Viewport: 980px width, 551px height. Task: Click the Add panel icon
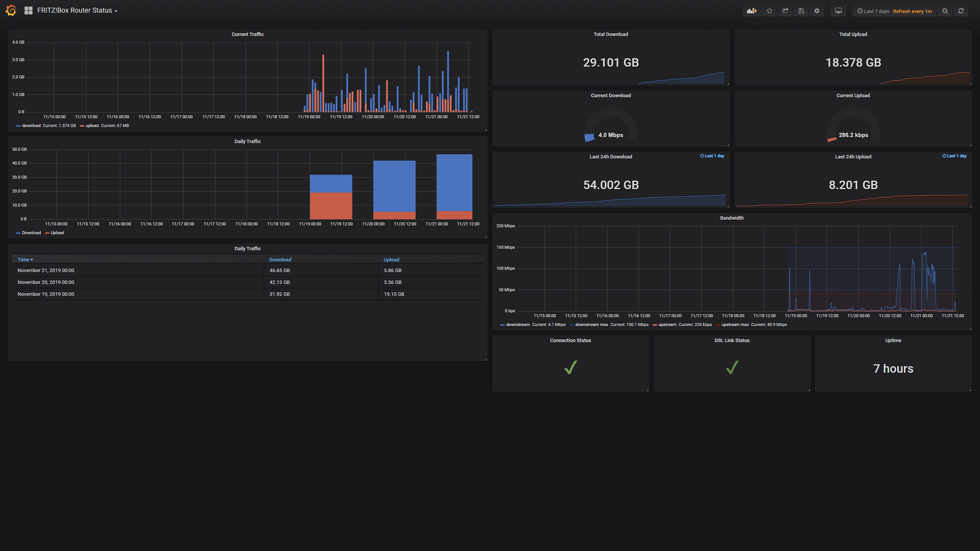coord(751,11)
